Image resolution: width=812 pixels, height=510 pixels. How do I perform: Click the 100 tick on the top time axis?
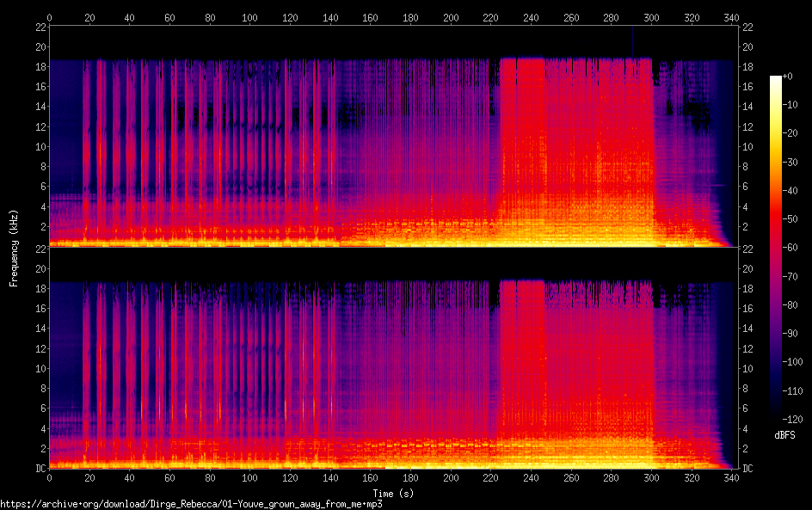point(249,17)
